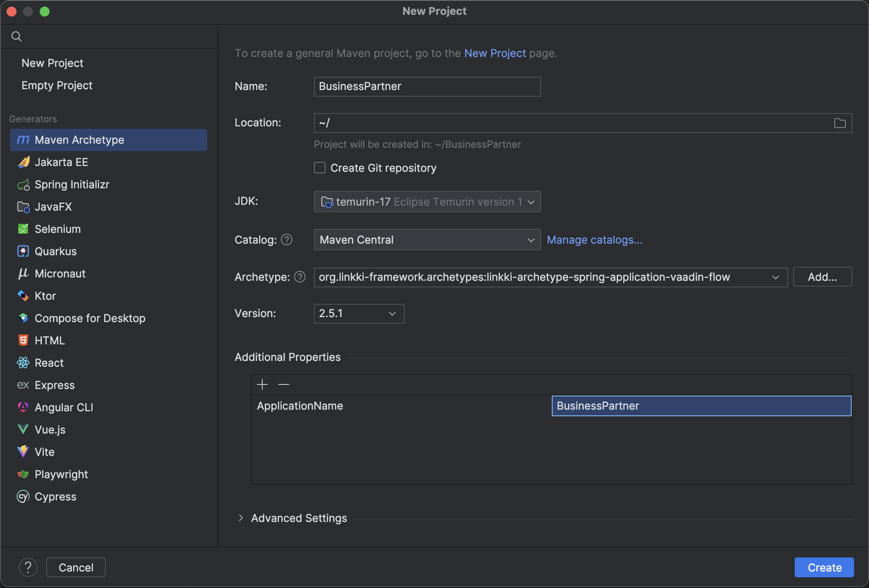Click the Maven Archetype generator icon
Viewport: 869px width, 588px height.
[x=23, y=140]
